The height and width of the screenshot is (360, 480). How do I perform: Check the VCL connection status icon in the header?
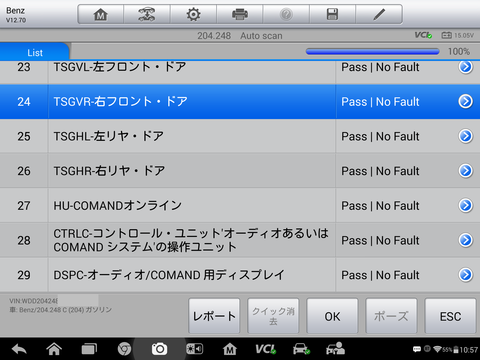(x=423, y=35)
